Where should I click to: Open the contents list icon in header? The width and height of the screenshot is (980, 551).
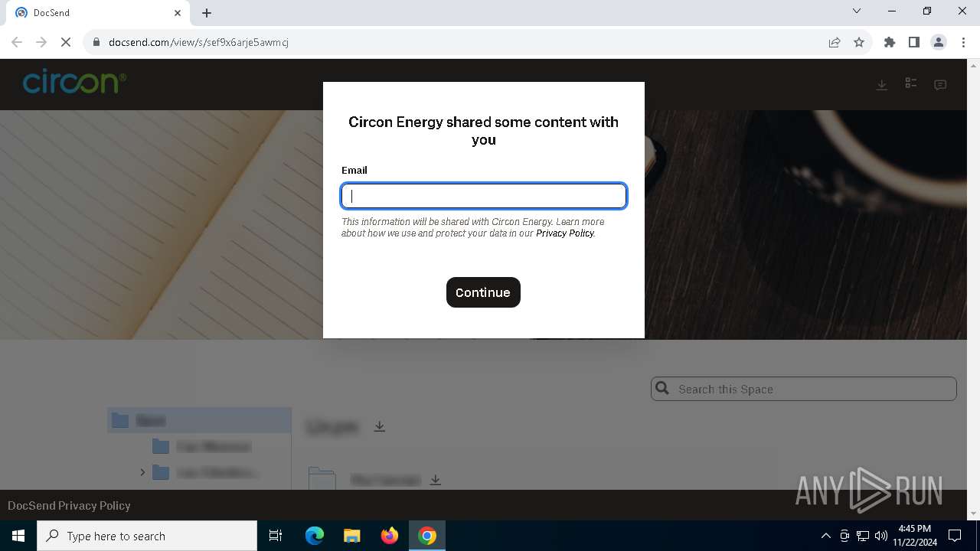pyautogui.click(x=911, y=83)
